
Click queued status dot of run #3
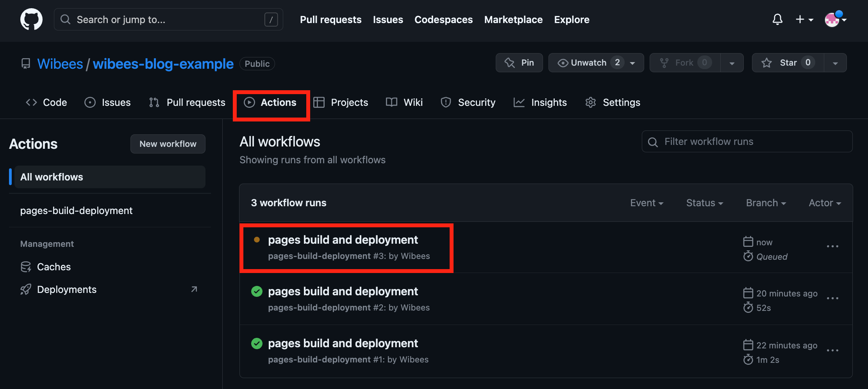(257, 240)
